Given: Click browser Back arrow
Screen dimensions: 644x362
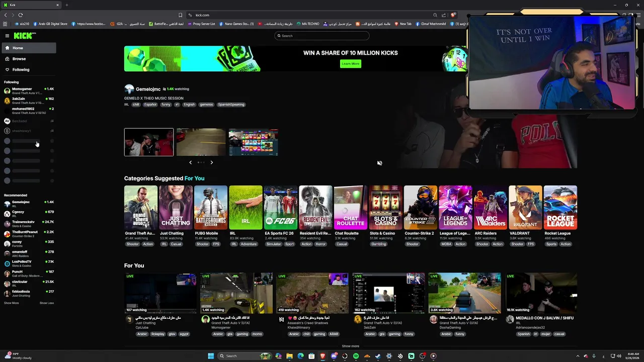Looking at the screenshot, I should coord(6,15).
